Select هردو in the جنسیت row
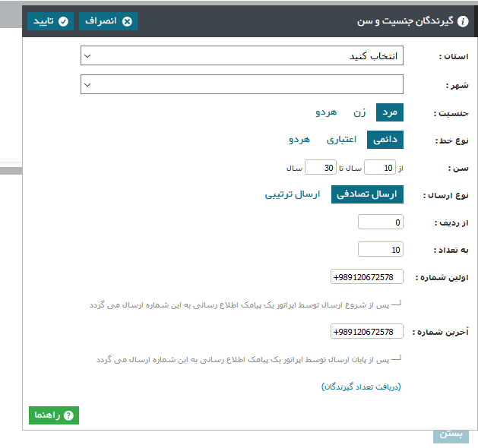This screenshot has width=478, height=448. [x=326, y=112]
